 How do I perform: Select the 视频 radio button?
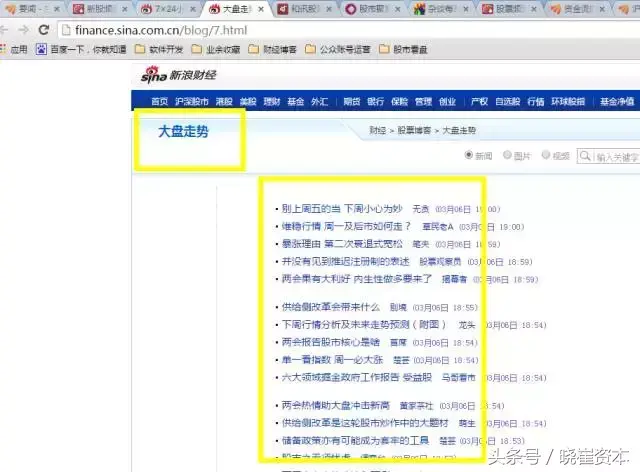pyautogui.click(x=545, y=156)
